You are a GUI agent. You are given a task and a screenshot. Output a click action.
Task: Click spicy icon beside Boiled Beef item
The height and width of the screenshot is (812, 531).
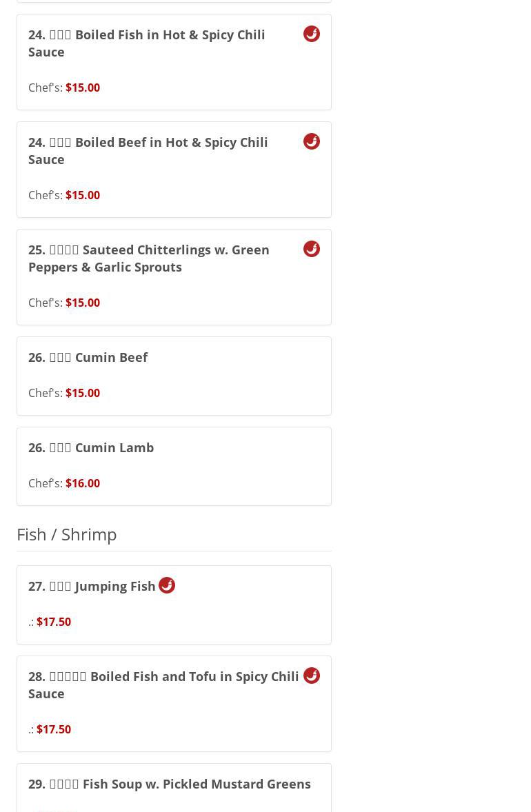coord(312,141)
